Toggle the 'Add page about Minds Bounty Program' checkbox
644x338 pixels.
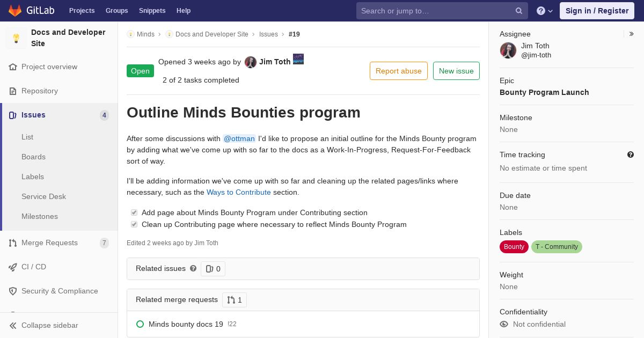click(x=134, y=212)
